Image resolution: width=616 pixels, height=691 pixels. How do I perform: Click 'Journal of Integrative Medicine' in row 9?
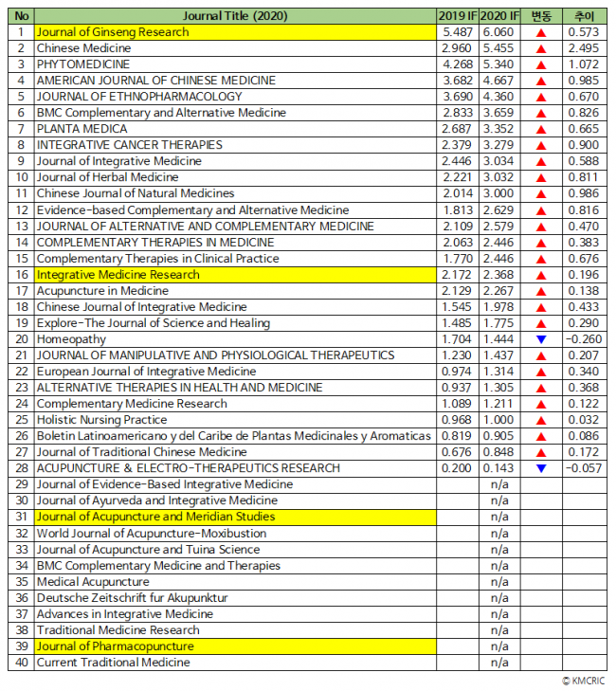(x=119, y=161)
